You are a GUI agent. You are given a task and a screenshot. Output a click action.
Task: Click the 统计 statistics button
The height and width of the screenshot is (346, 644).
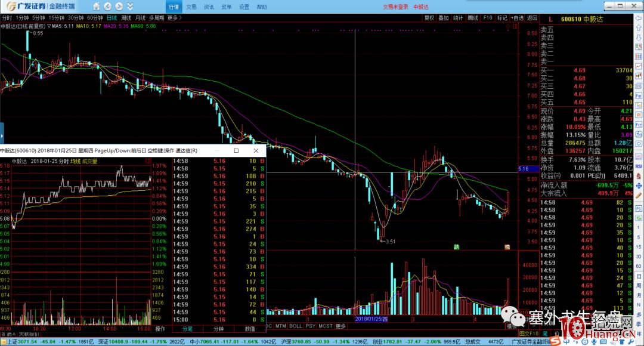(458, 18)
